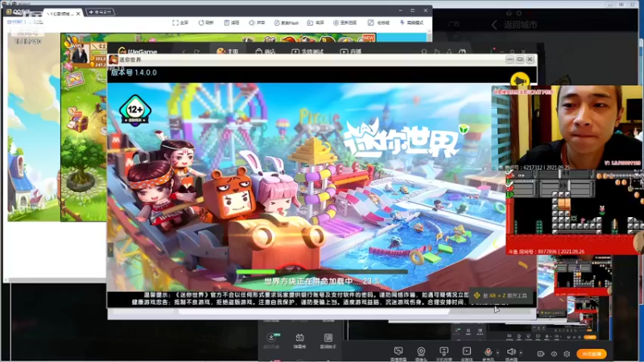
Task: Open the WeGame store tab
Action: point(266,51)
